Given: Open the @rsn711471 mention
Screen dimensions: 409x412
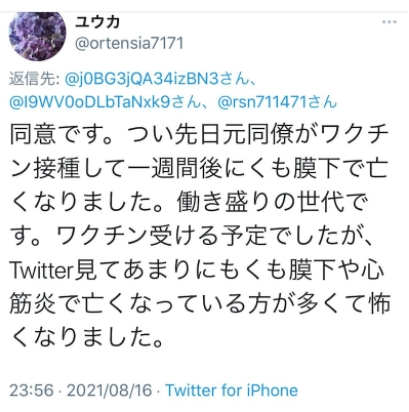Looking at the screenshot, I should point(262,102).
